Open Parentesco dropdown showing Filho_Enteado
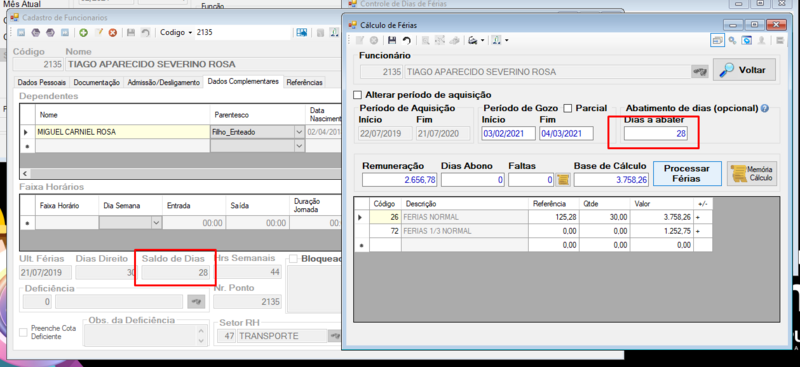This screenshot has height=367, width=800. [299, 132]
